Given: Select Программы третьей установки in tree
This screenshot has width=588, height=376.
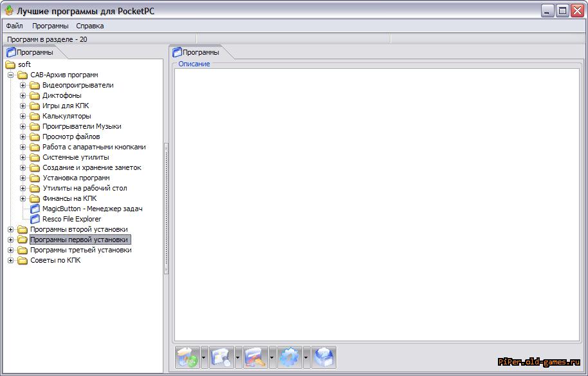Looking at the screenshot, I should 80,250.
